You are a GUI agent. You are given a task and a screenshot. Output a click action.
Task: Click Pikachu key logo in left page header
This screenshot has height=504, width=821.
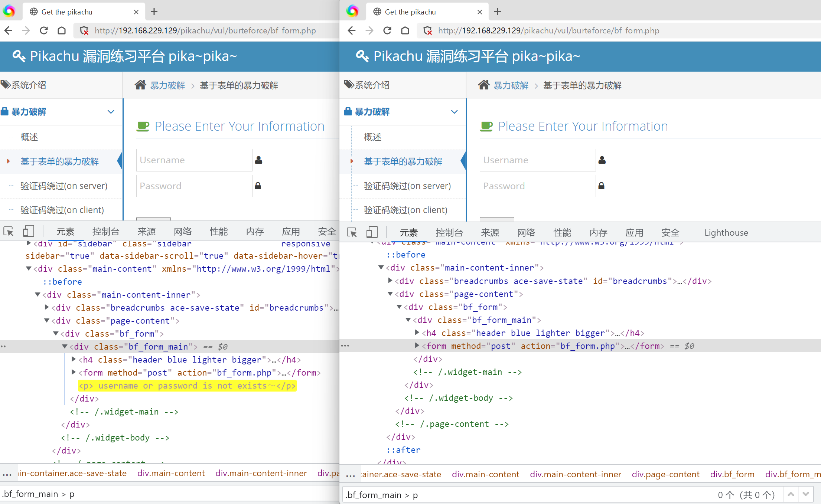(19, 56)
